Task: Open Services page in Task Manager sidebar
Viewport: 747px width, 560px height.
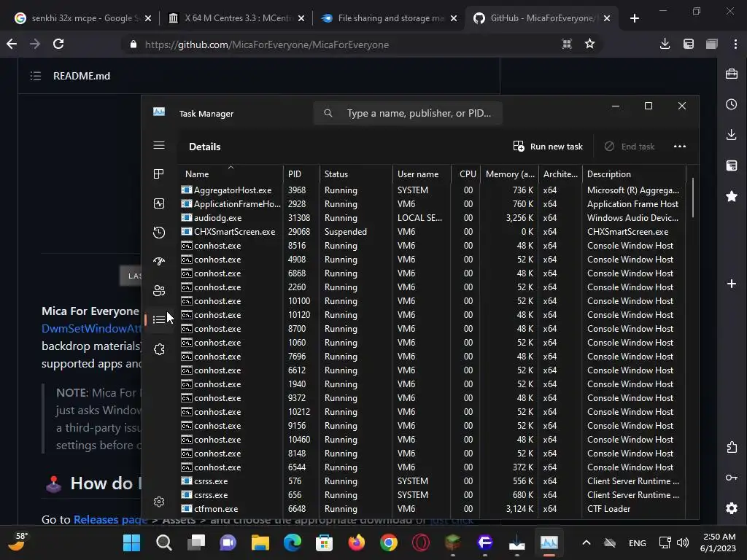Action: 159,349
